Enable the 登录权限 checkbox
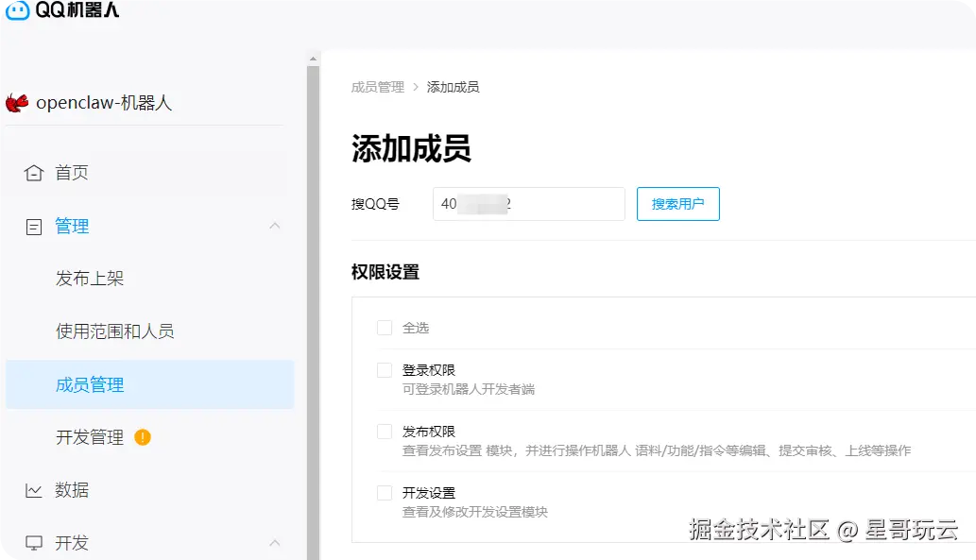 (385, 371)
